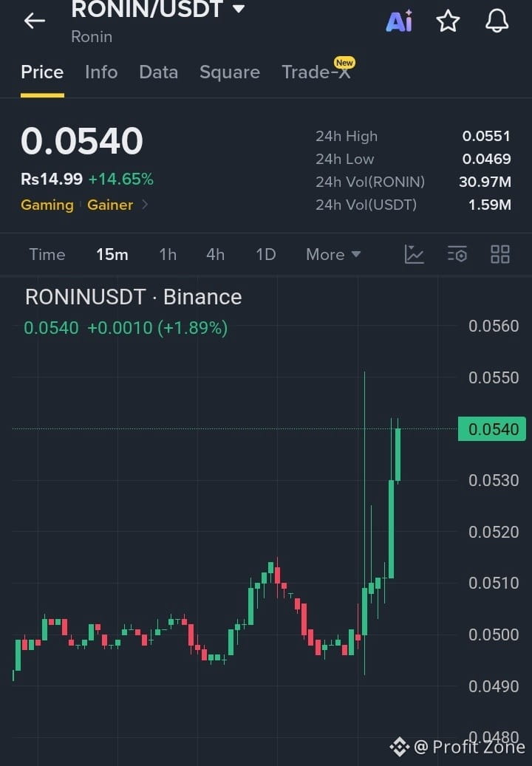Select the 15m interval
532x766 pixels.
[112, 255]
